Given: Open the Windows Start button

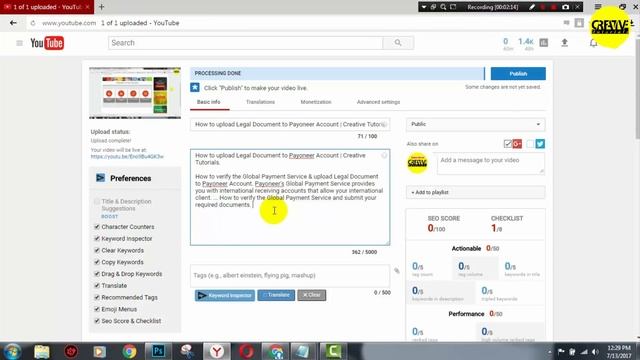Looking at the screenshot, I should coord(13,351).
